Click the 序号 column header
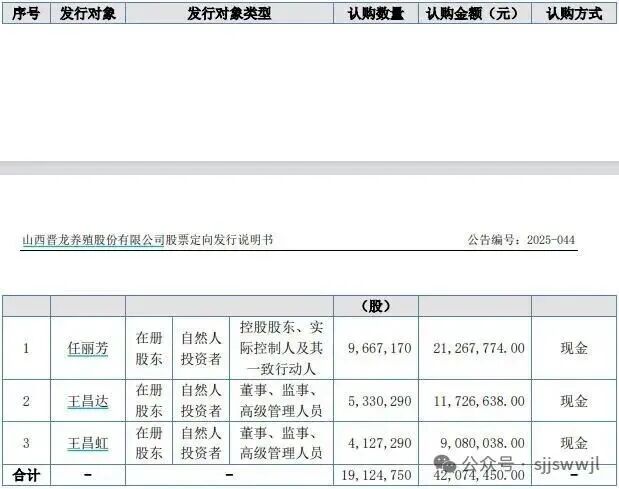 (25, 14)
